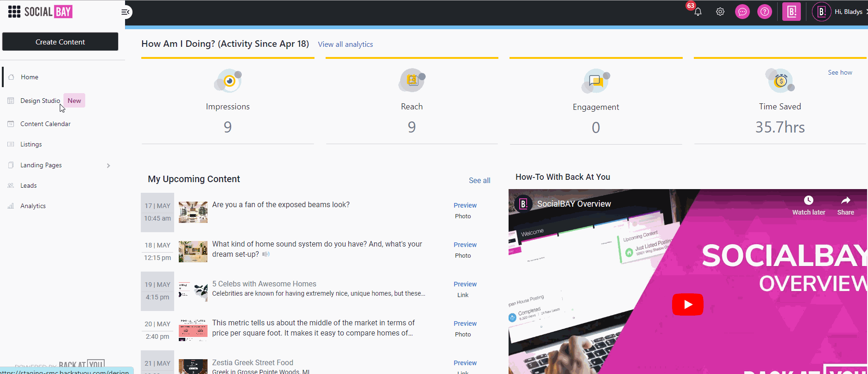This screenshot has height=374, width=868.
Task: Click the Hi, Bladys user name
Action: point(849,12)
